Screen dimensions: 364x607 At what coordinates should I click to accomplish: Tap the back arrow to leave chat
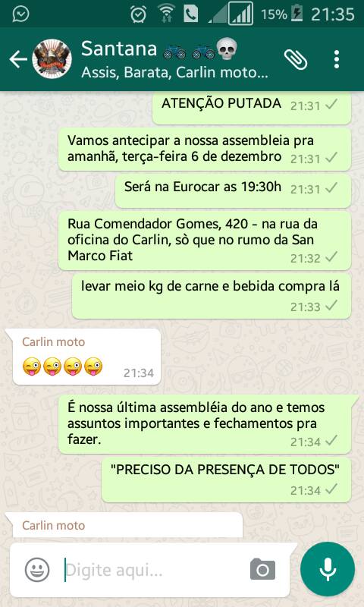[x=18, y=59]
